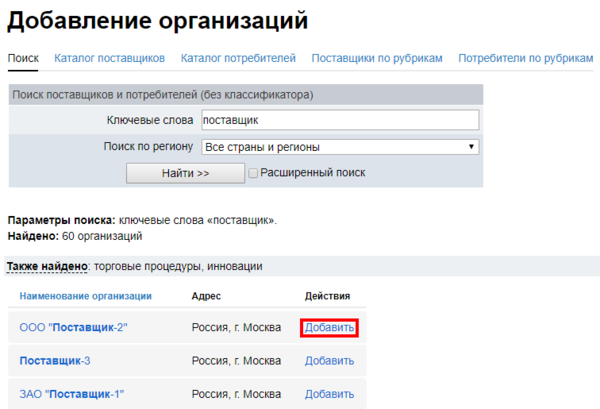Enable the Расширенный поиск checkbox

tap(253, 173)
